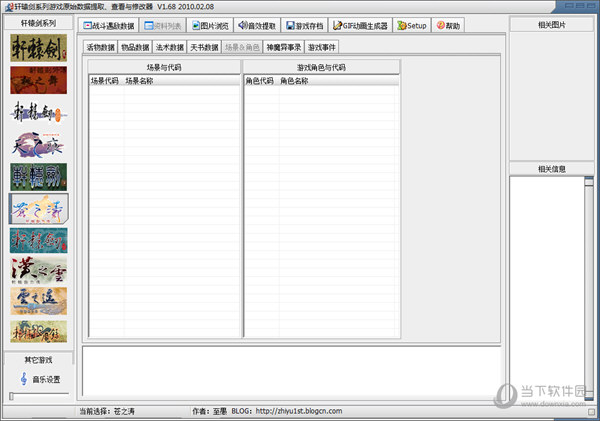Click the 场景代码 column header
Screen dimensions: 600x421
coord(104,80)
